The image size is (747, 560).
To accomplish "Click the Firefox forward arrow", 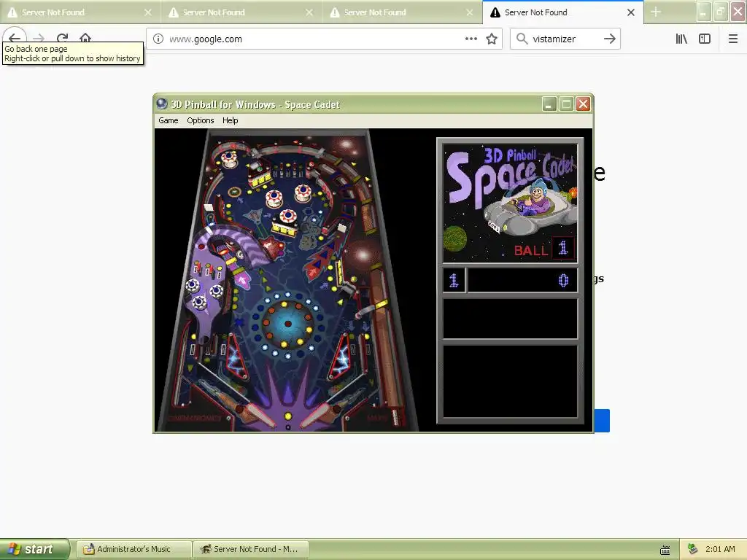I will tap(39, 38).
